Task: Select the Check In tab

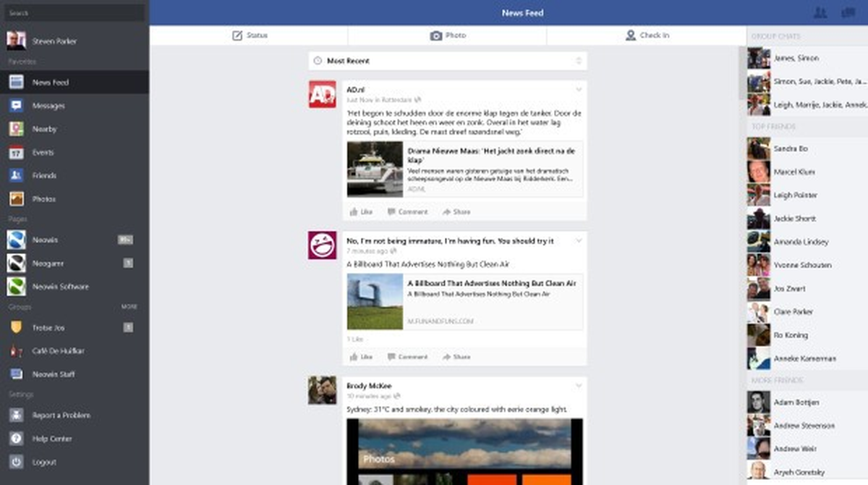Action: click(x=647, y=35)
